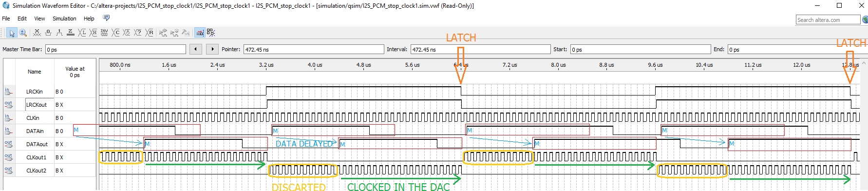Click the Name column header
868x191 pixels.
coord(34,72)
